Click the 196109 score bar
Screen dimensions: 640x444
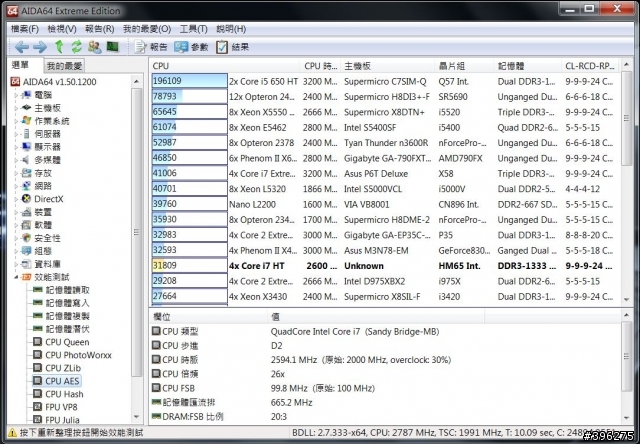[x=189, y=81]
